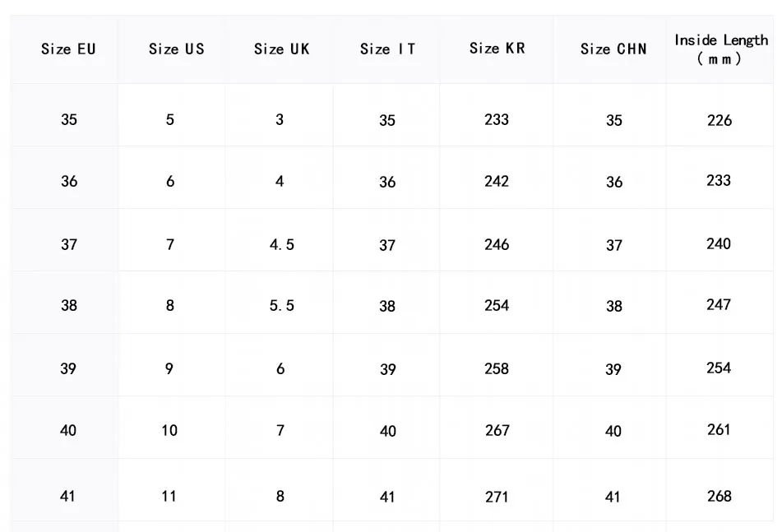Select the Size UK header cell

tap(281, 49)
